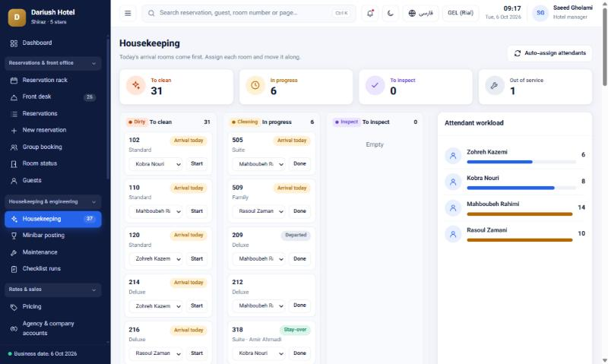Click the In progress clock icon

tap(255, 85)
